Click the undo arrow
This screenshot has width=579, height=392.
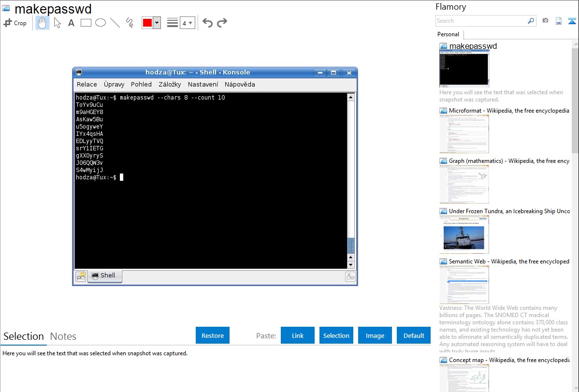point(207,23)
